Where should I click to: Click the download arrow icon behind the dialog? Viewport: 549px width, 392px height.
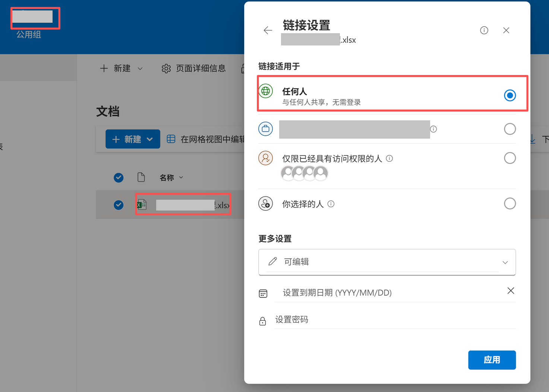pyautogui.click(x=533, y=140)
